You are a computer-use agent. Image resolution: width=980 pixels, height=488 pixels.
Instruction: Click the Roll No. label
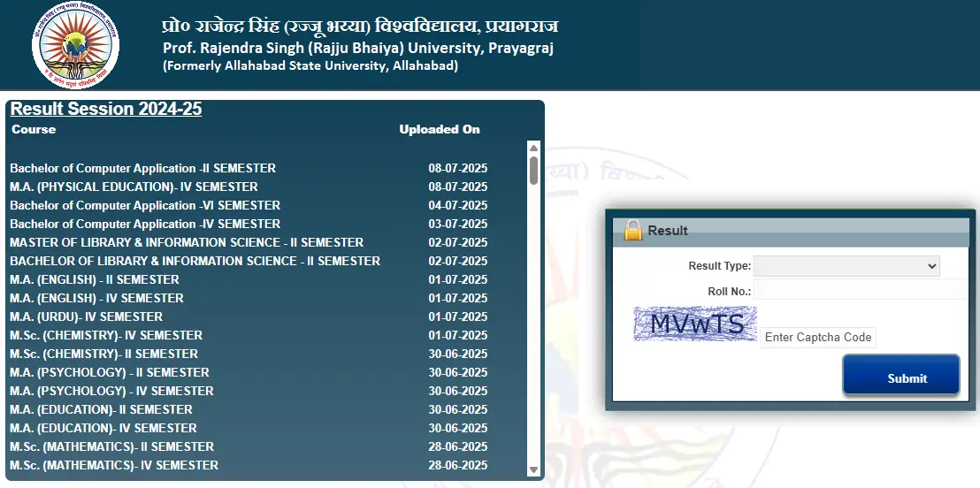point(730,291)
